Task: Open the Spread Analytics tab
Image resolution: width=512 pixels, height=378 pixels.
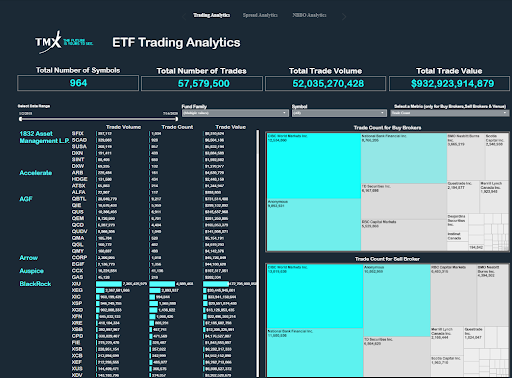Action: tap(260, 15)
